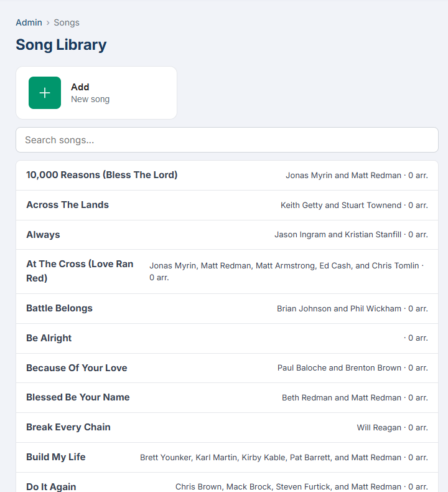Viewport: 448px width, 492px height.
Task: Open At The Cross (Love Ran Red)
Action: point(227,272)
